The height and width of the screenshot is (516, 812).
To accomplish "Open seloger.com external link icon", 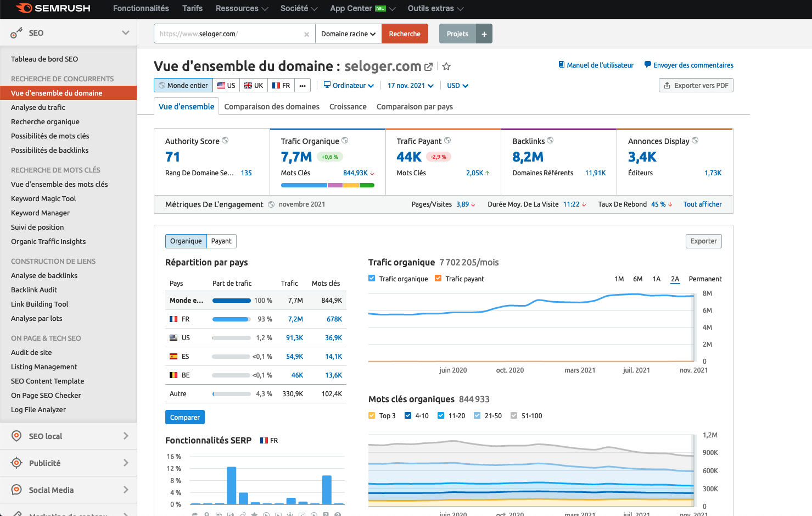I will click(428, 66).
